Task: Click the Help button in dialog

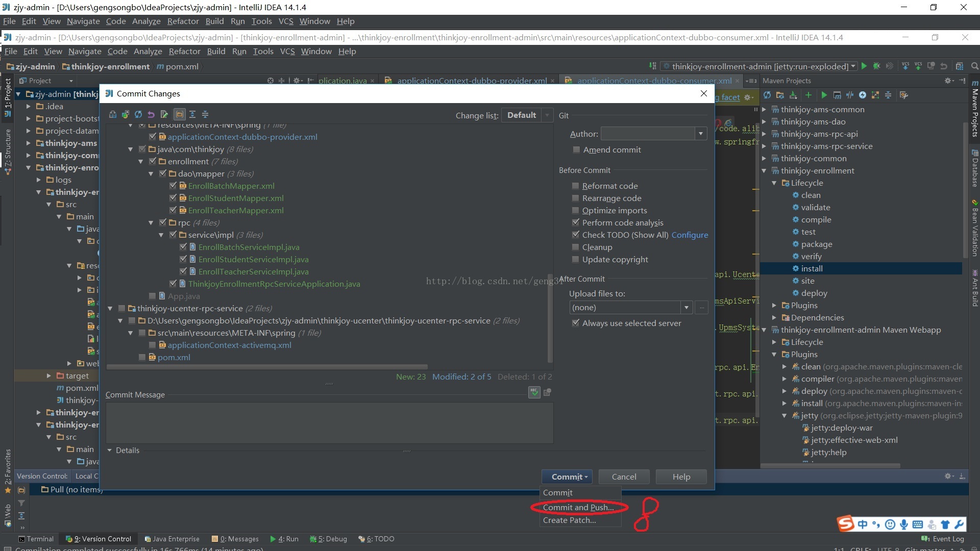Action: click(680, 477)
